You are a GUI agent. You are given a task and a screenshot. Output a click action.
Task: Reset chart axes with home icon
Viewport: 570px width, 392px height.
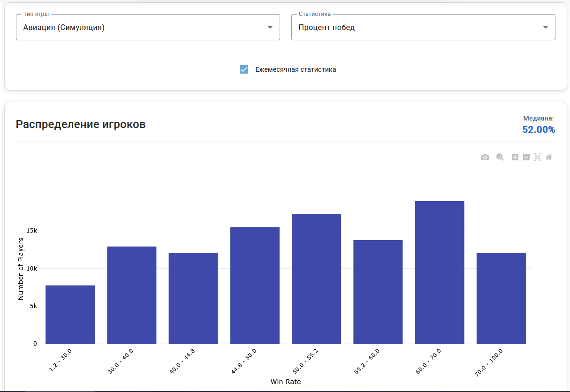coord(549,158)
